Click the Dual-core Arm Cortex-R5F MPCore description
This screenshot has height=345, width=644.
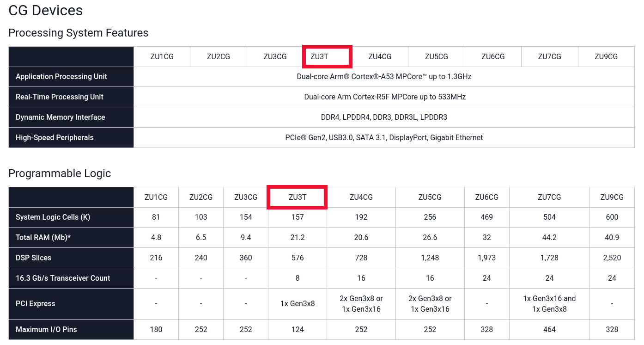point(385,97)
